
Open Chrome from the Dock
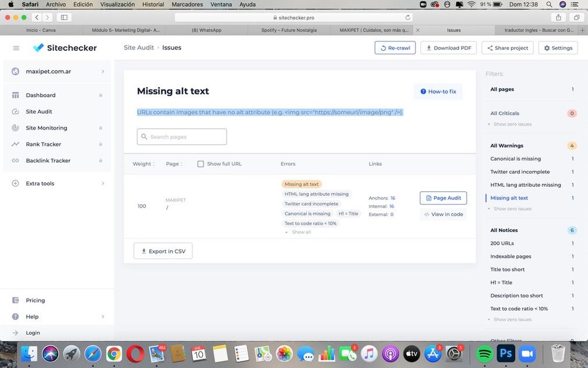[114, 354]
